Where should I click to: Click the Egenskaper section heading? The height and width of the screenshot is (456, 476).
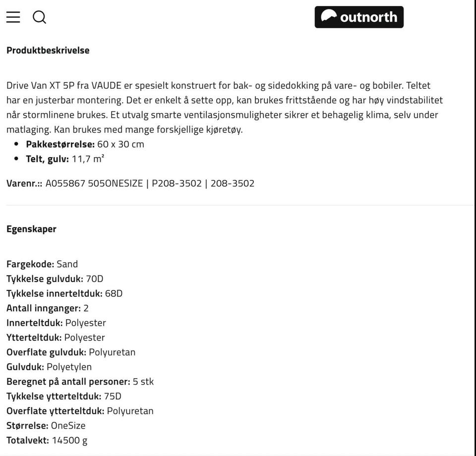[31, 229]
